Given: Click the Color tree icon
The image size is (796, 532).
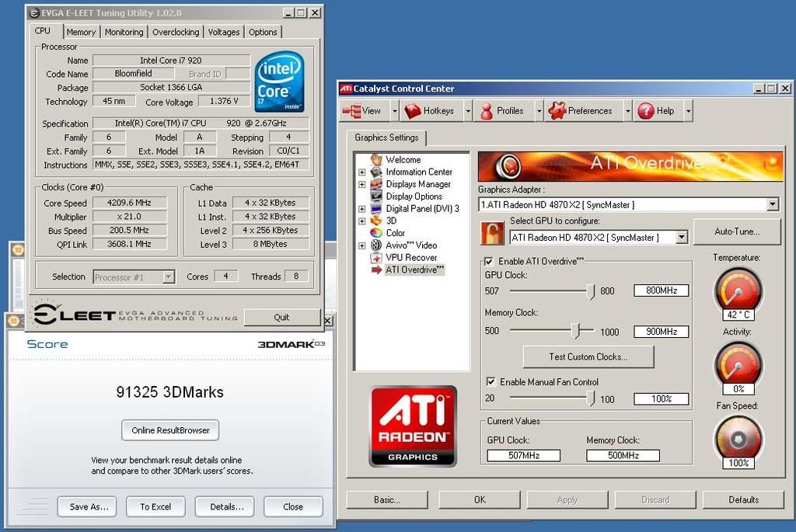Looking at the screenshot, I should pos(376,233).
